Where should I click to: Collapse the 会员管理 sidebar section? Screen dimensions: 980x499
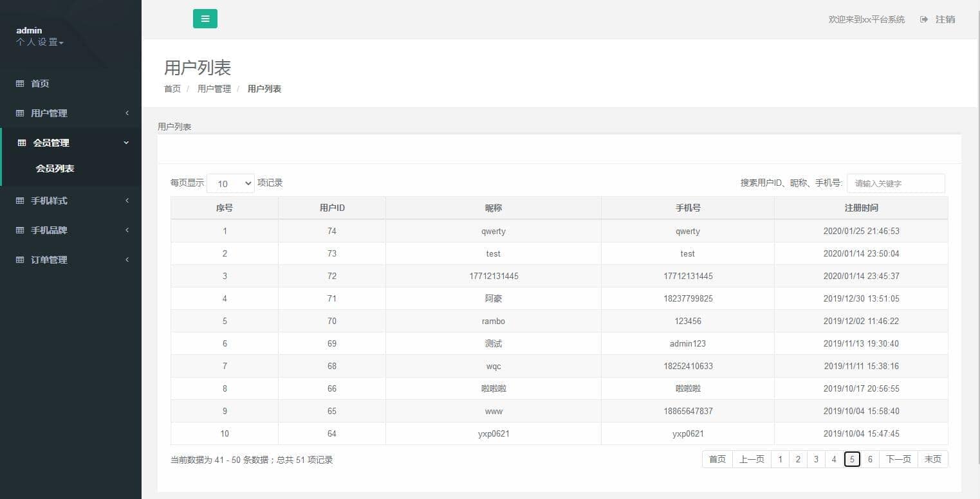(126, 143)
